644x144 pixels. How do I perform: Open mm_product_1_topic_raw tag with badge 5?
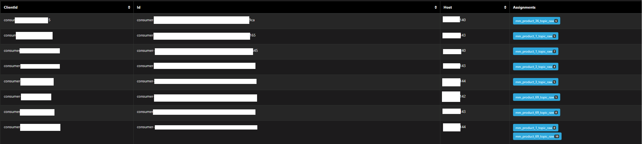click(x=536, y=36)
